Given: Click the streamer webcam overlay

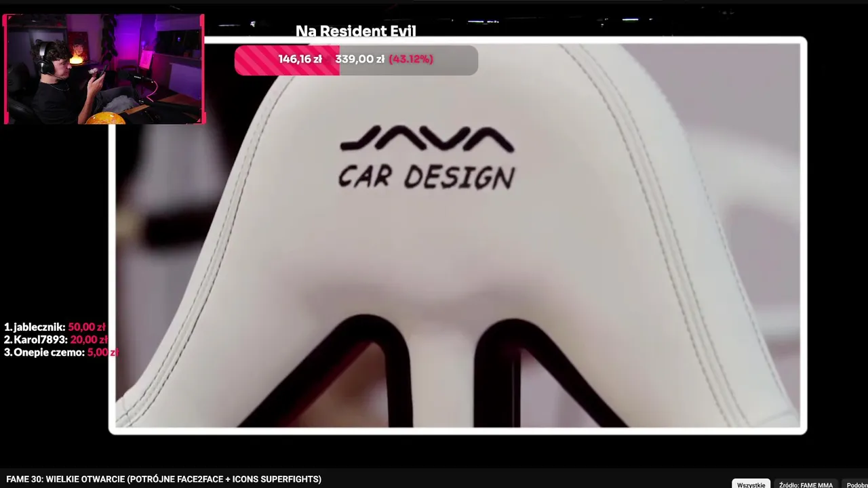Looking at the screenshot, I should (x=104, y=69).
